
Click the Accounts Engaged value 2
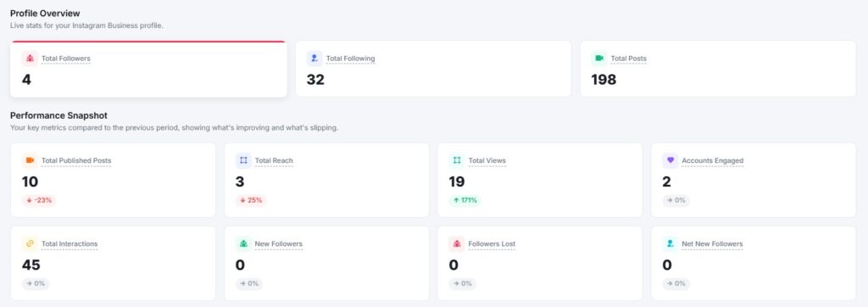pos(667,181)
